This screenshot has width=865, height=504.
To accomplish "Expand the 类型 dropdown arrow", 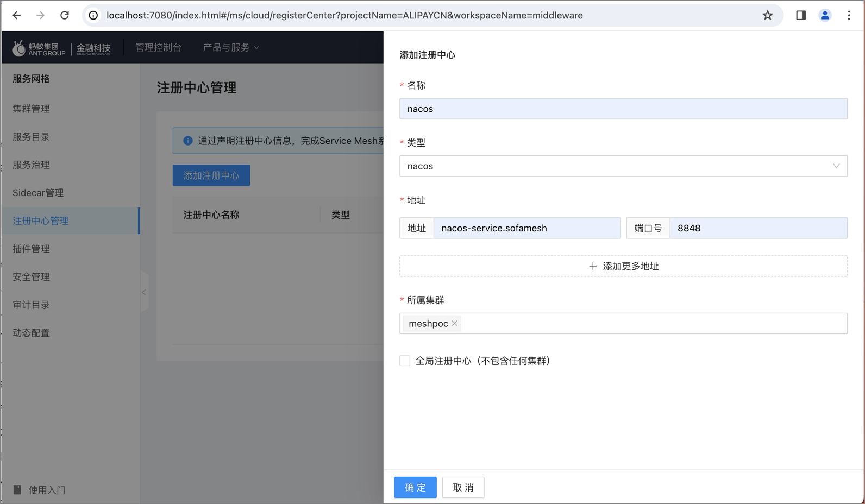I will pyautogui.click(x=836, y=166).
